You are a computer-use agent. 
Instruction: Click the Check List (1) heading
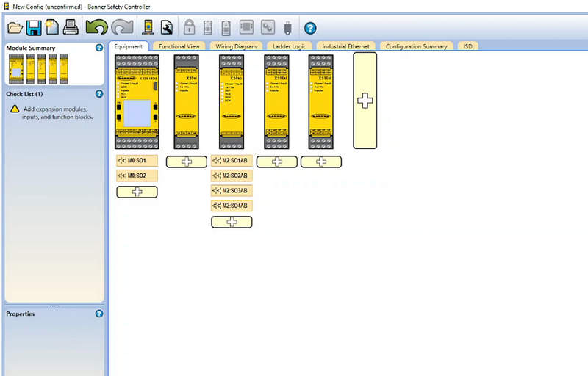point(24,94)
